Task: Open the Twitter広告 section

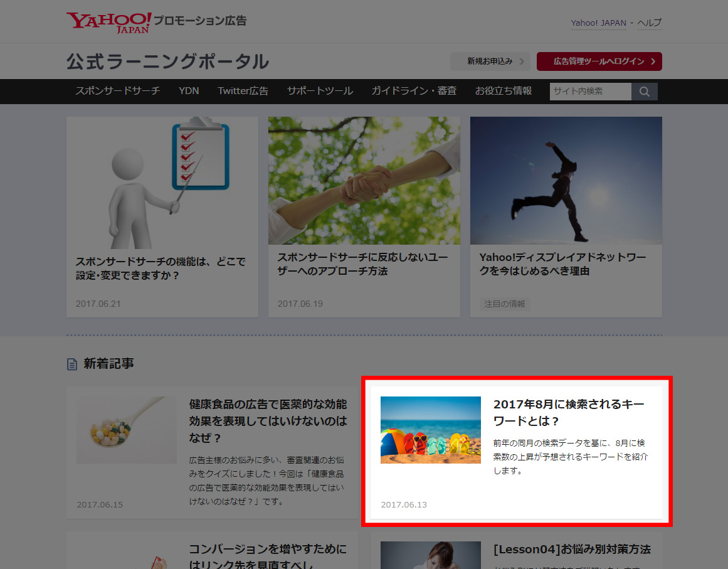Action: [243, 91]
